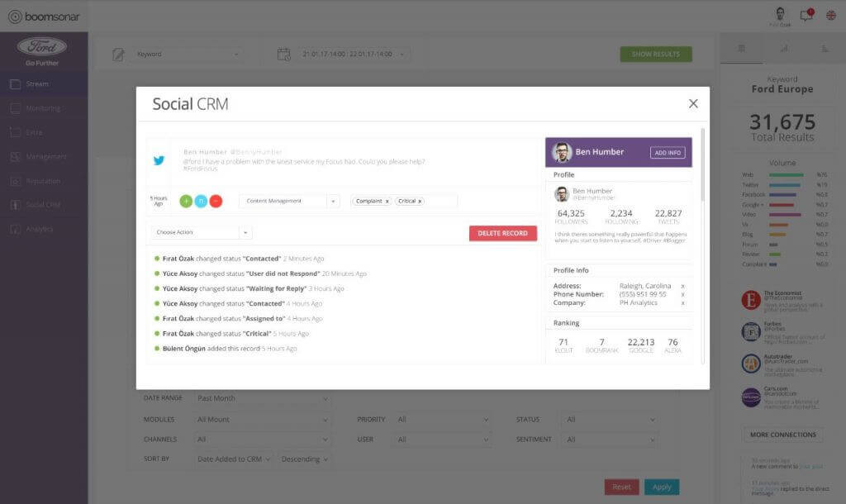Open the notifications bell in the top bar
Screen dimensions: 846x504
[x=806, y=14]
